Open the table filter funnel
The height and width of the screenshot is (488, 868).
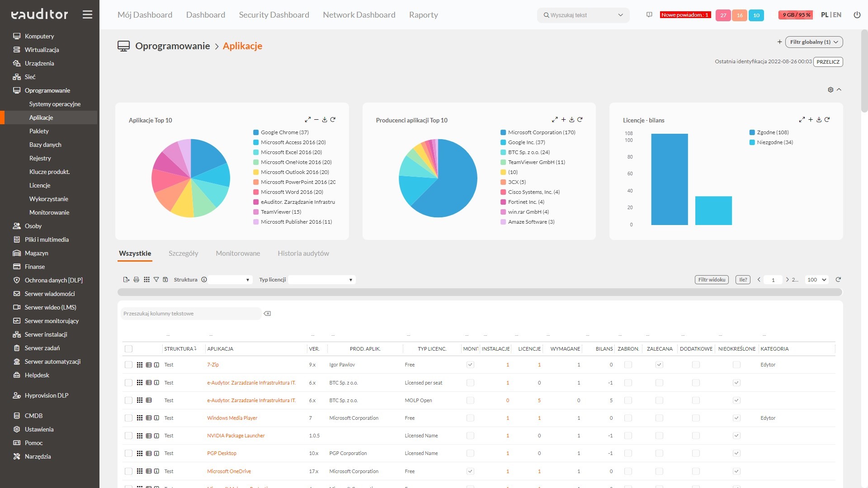(156, 280)
